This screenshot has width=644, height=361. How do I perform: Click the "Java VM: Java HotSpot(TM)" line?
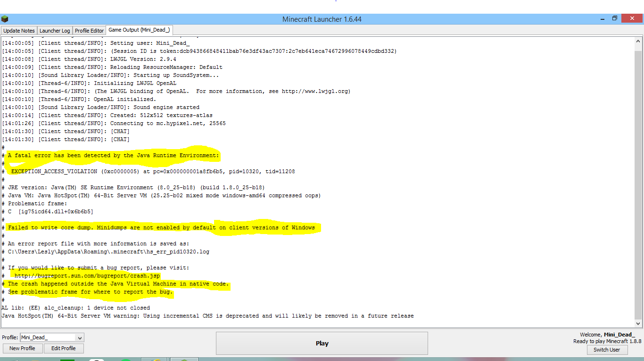coord(161,195)
